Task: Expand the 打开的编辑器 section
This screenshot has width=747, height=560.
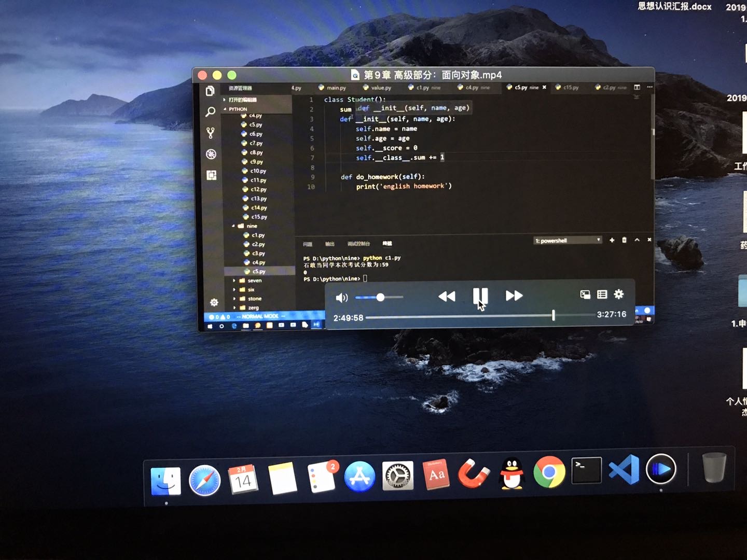Action: tap(241, 100)
